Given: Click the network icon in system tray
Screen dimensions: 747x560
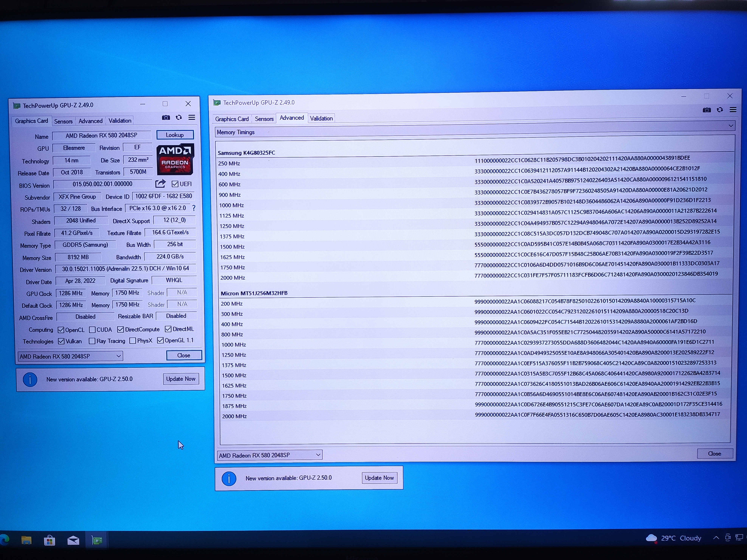Looking at the screenshot, I should (x=739, y=537).
